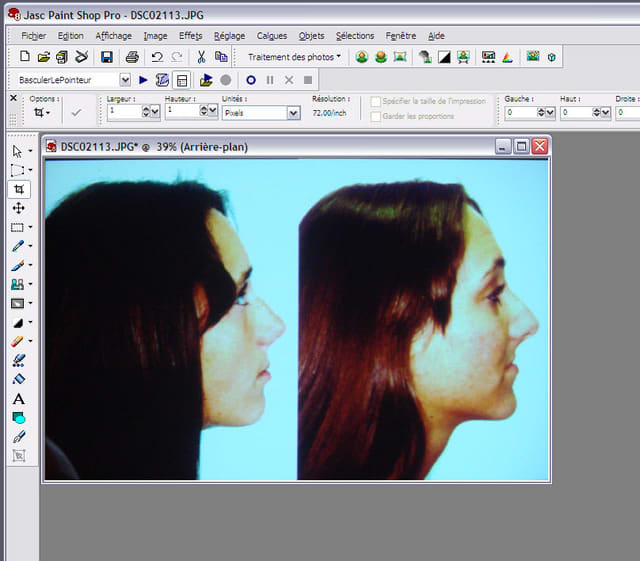Viewport: 640px width, 561px height.
Task: Open the Calques menu
Action: click(x=271, y=35)
